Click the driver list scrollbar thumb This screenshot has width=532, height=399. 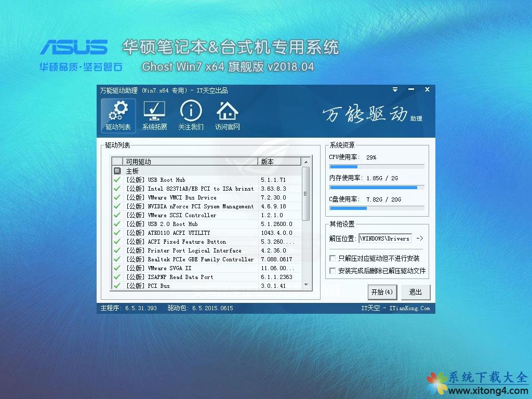click(x=306, y=194)
